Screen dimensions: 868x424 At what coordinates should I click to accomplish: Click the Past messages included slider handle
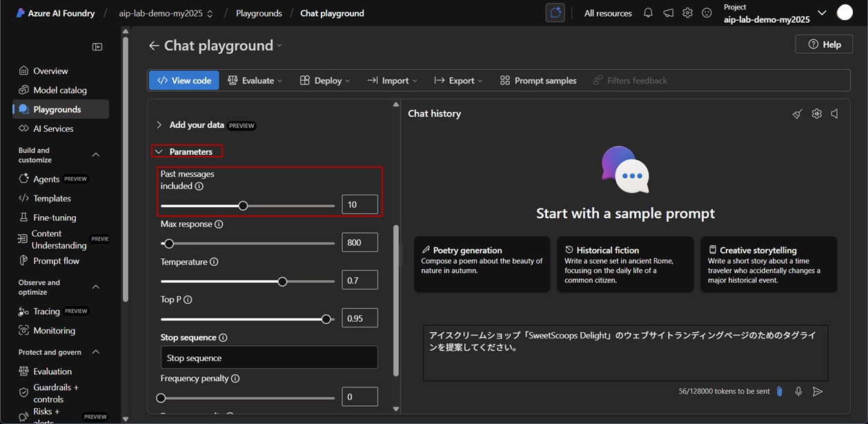(x=243, y=206)
